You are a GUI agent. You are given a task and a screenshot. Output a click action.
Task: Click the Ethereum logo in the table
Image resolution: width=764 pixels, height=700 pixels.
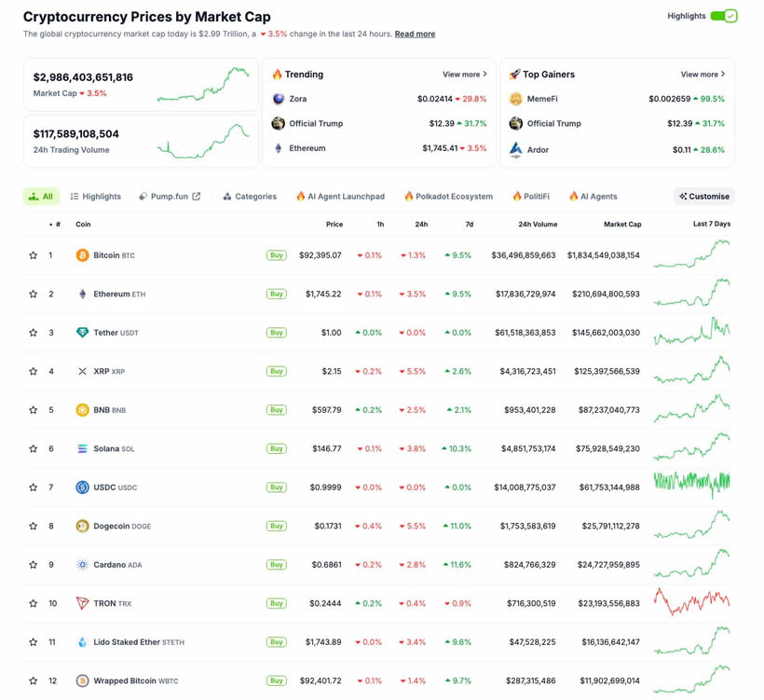pyautogui.click(x=82, y=295)
